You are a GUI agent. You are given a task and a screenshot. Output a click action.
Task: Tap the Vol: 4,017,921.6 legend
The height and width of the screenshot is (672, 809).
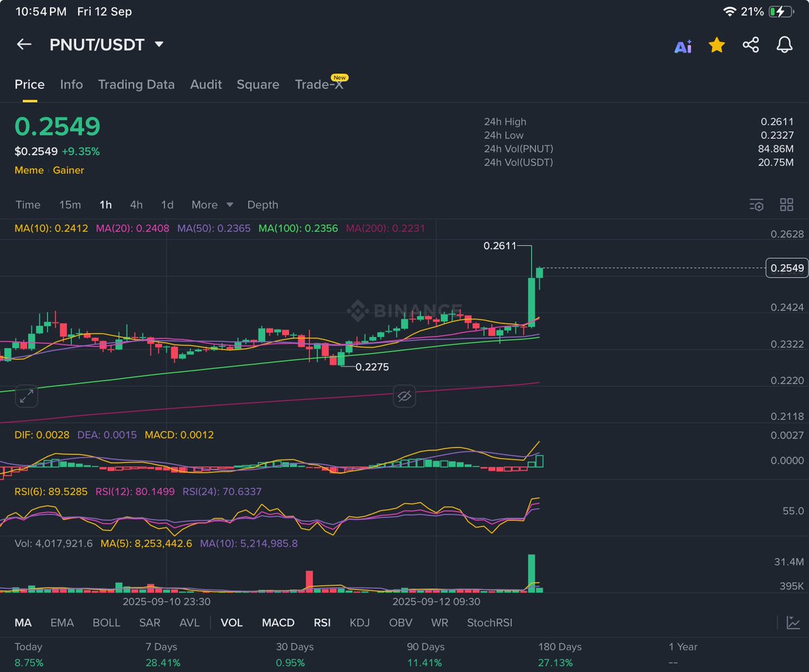point(54,543)
